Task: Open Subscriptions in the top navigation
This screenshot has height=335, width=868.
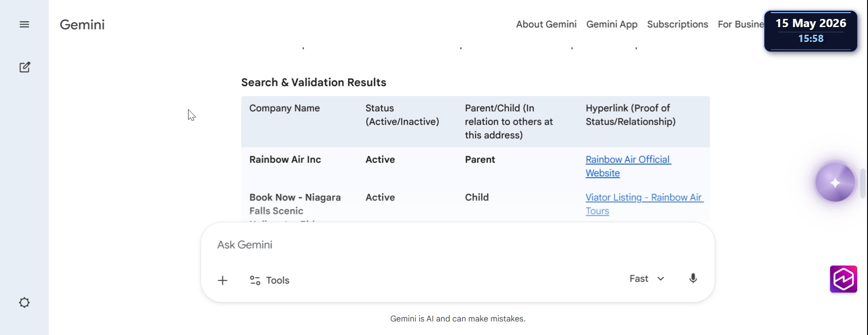Action: coord(677,24)
